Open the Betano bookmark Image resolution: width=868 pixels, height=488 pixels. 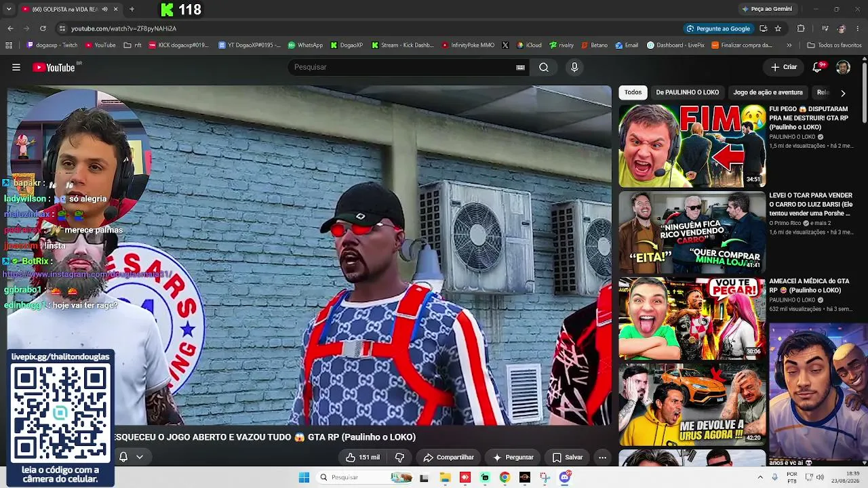point(595,45)
